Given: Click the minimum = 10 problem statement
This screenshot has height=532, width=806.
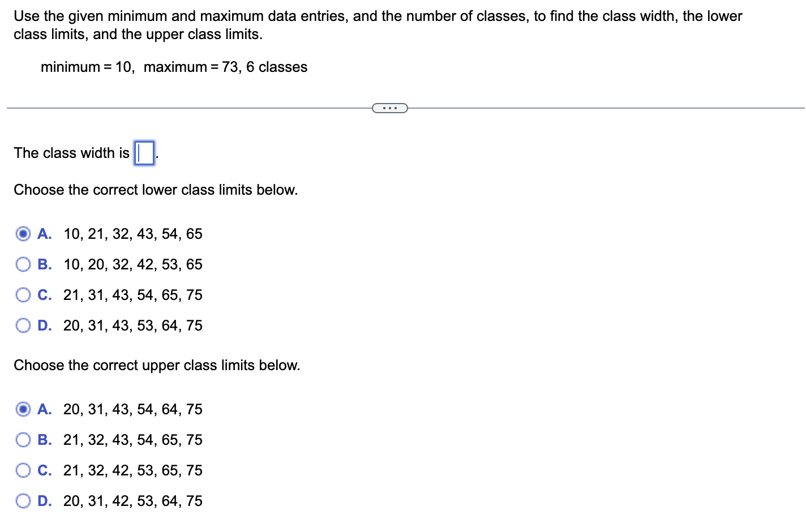Looking at the screenshot, I should pyautogui.click(x=174, y=67).
